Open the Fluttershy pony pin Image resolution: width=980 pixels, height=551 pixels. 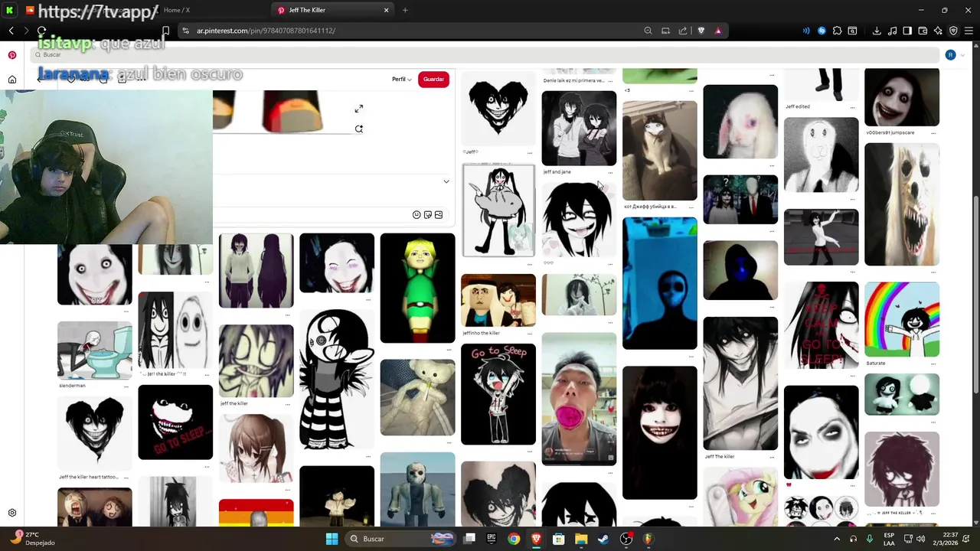pos(740,496)
